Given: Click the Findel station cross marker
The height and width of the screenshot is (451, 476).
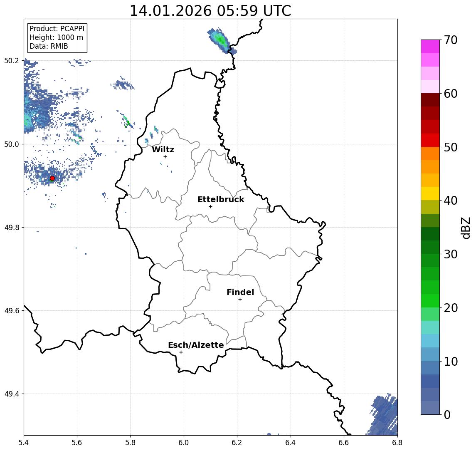Looking at the screenshot, I should (x=240, y=300).
